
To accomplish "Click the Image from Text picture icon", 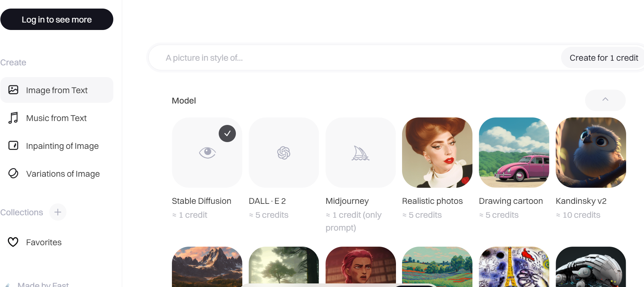I will (13, 90).
